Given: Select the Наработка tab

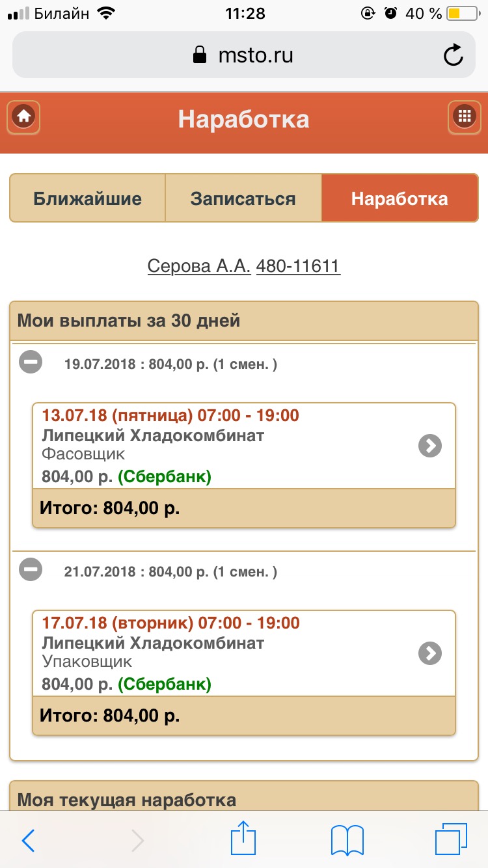Looking at the screenshot, I should 400,198.
